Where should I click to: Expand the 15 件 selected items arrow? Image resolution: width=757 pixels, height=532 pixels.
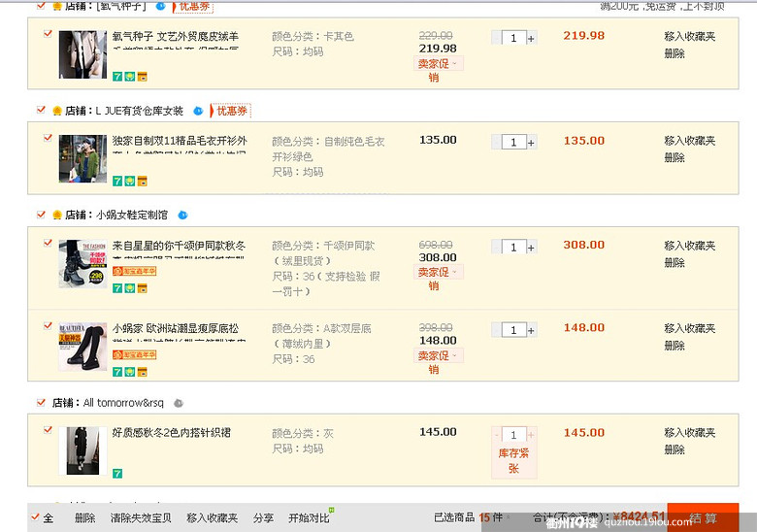click(508, 517)
